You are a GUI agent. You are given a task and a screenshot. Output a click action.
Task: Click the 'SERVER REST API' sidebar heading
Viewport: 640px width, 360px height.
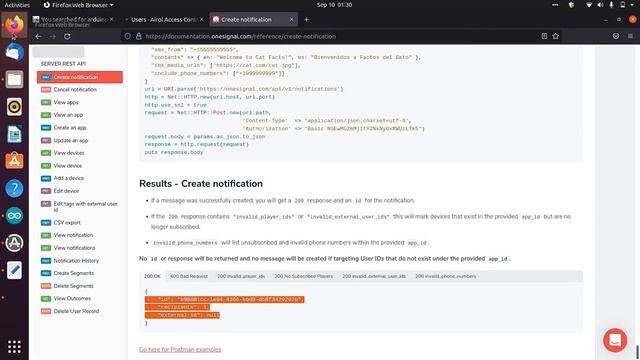[x=63, y=64]
